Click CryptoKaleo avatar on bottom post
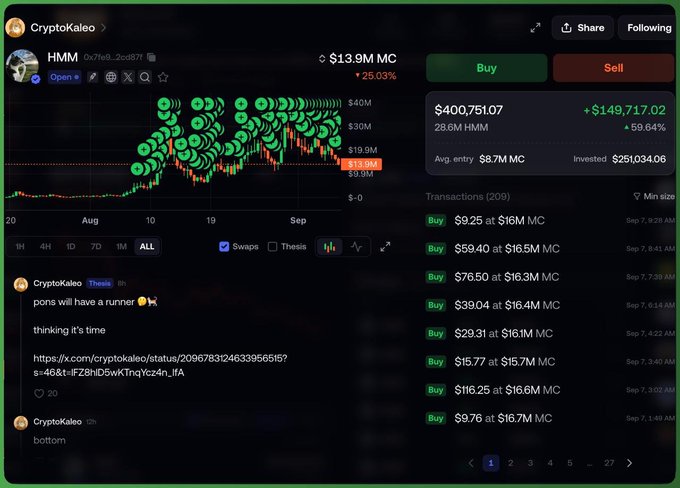The height and width of the screenshot is (488, 680). click(x=21, y=422)
